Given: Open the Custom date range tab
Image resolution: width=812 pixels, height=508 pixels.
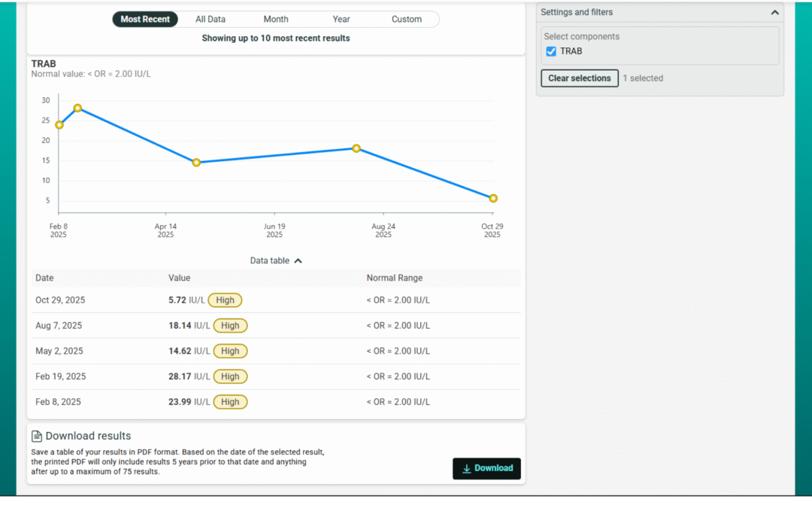Looking at the screenshot, I should point(407,20).
